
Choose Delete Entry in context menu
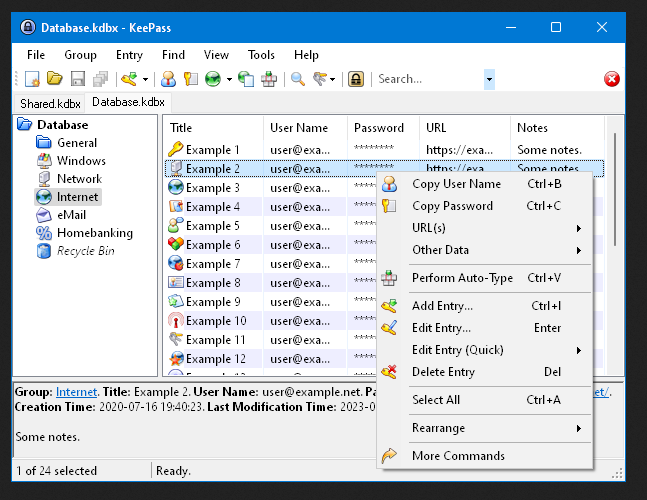(x=485, y=372)
